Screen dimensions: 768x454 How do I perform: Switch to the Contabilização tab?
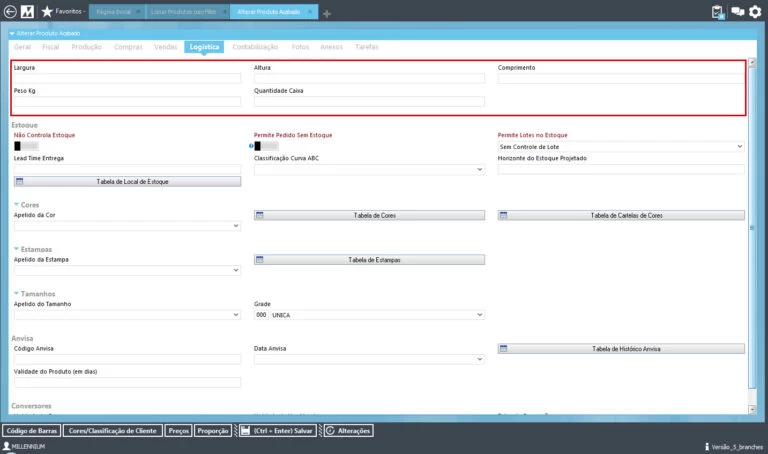click(255, 47)
